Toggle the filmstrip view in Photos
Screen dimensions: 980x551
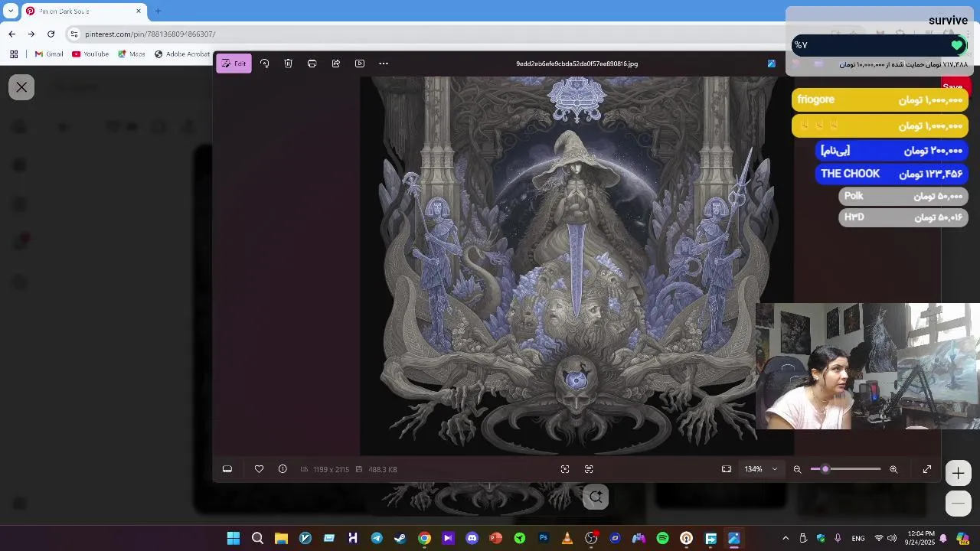click(227, 469)
